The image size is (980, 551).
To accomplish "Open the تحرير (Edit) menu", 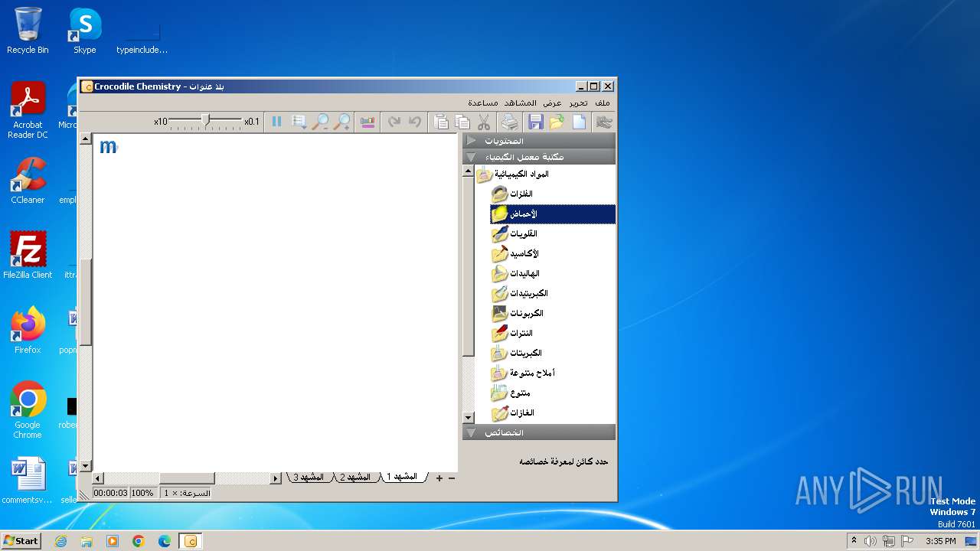I will tap(578, 103).
